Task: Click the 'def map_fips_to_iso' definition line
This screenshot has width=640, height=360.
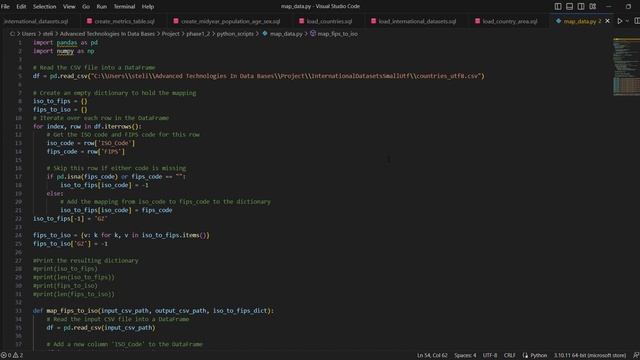Action: click(153, 311)
